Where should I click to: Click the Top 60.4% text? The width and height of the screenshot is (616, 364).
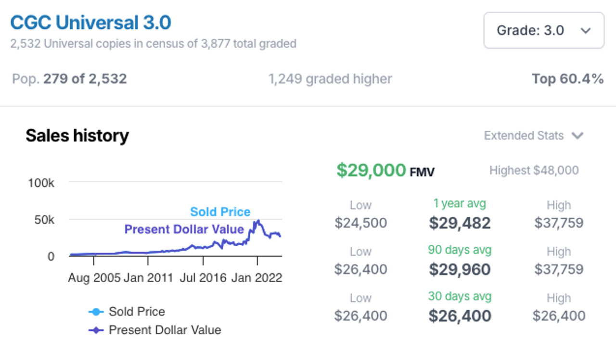(567, 79)
